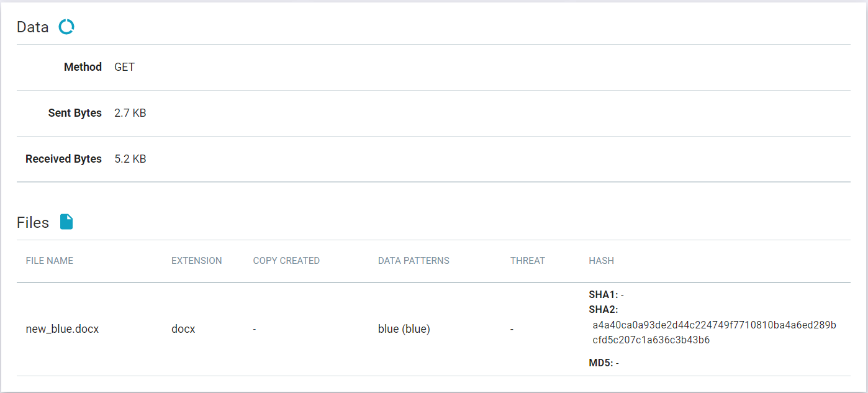Click the GET method value
Image resolution: width=868 pixels, height=393 pixels.
pyautogui.click(x=124, y=66)
